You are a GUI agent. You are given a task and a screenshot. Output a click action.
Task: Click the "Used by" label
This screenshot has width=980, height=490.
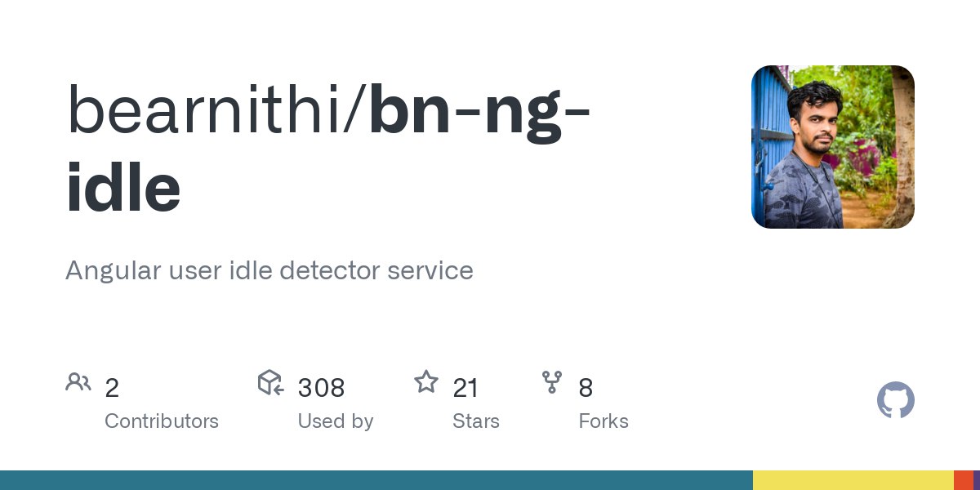pos(336,421)
